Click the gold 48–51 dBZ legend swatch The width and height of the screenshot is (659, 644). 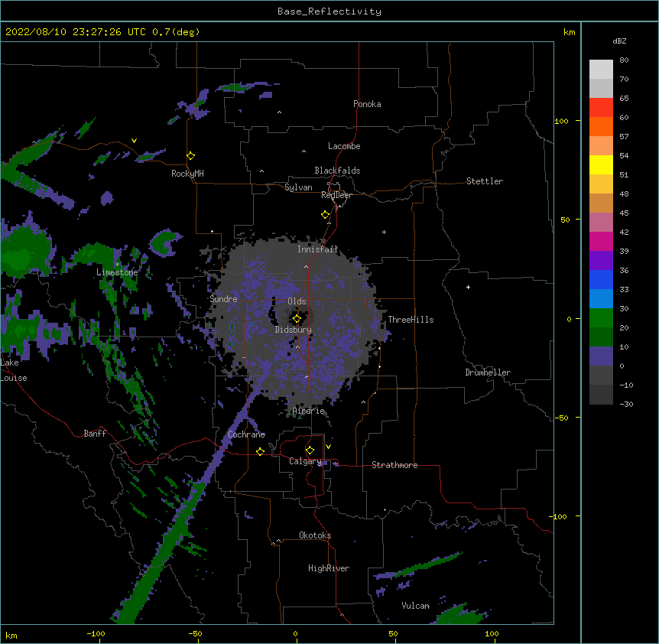click(x=601, y=184)
